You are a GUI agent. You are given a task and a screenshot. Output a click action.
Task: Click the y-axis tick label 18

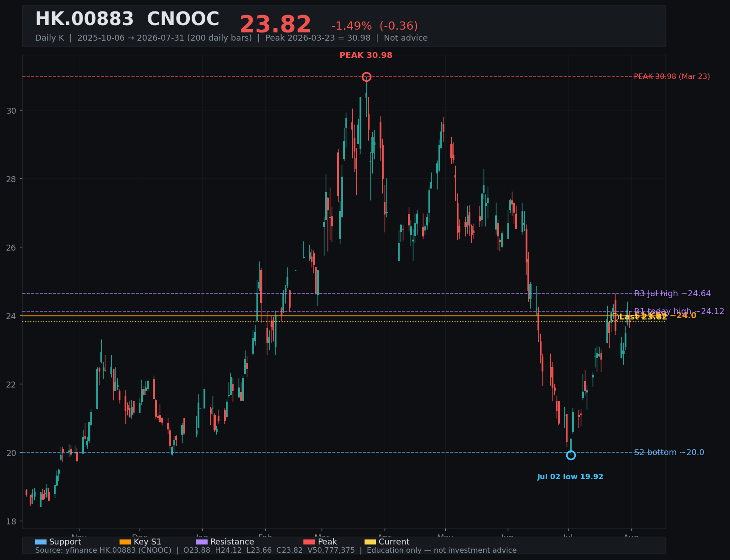click(11, 521)
